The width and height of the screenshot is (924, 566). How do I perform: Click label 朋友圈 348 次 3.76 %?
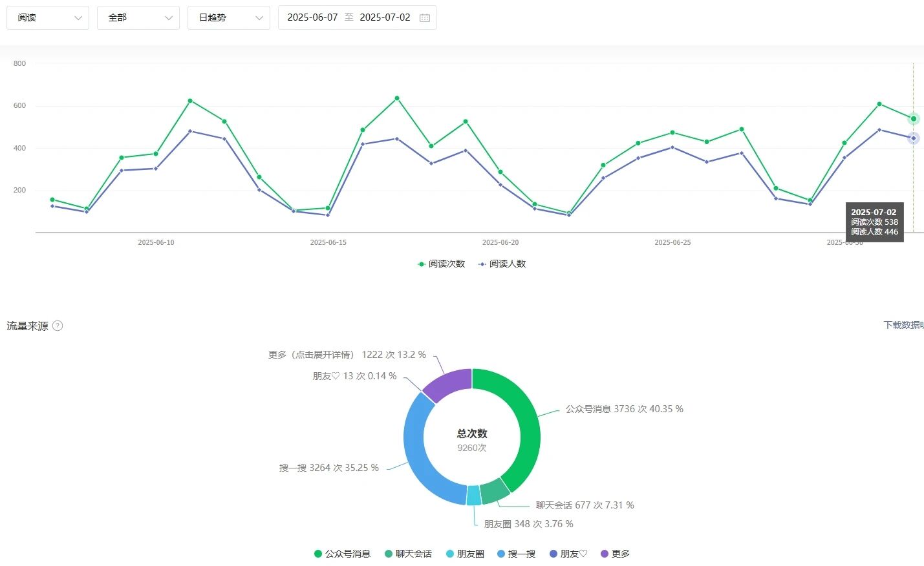tap(529, 524)
